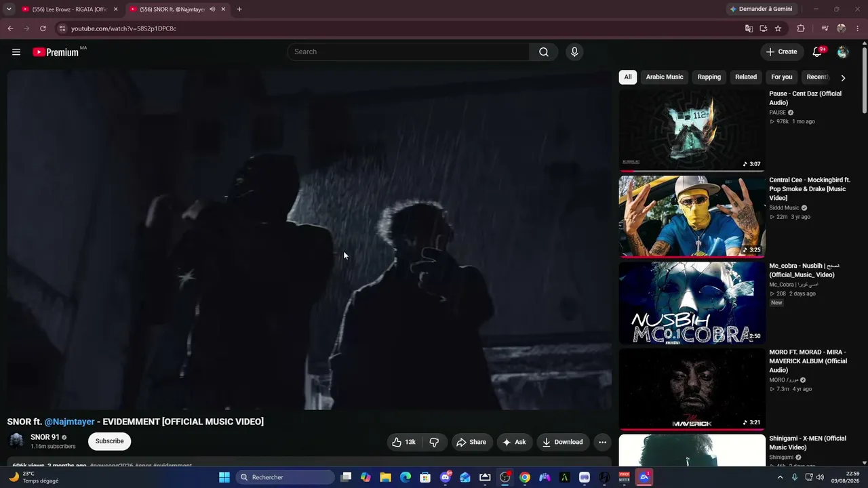Open Chrome's three-dot menu
868x488 pixels.
click(858, 28)
